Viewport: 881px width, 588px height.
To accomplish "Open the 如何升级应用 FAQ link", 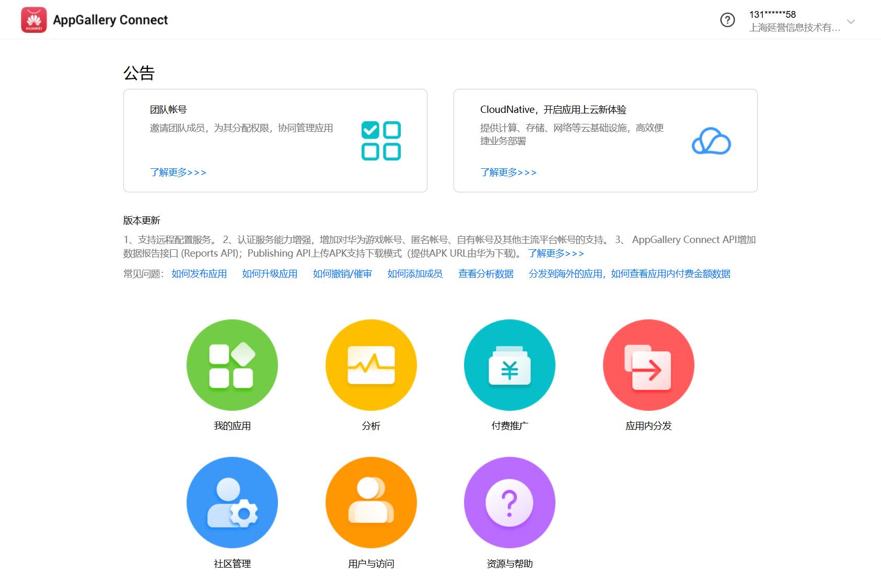I will coord(270,274).
